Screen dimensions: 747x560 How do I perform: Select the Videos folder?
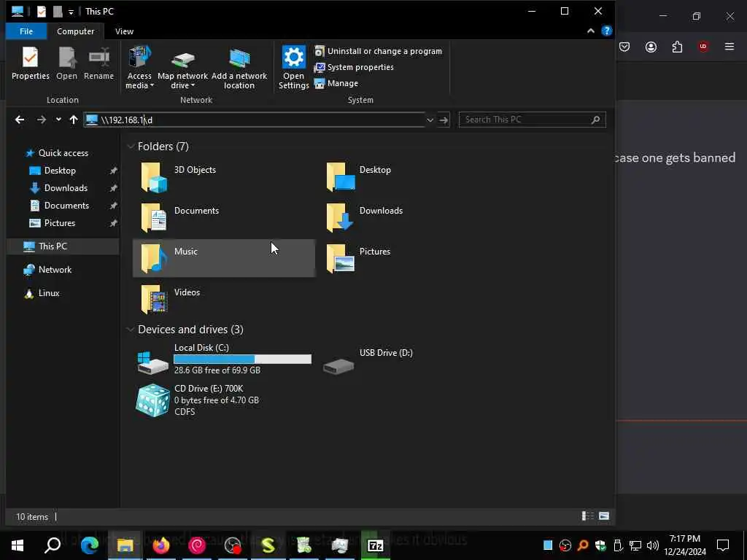point(224,299)
